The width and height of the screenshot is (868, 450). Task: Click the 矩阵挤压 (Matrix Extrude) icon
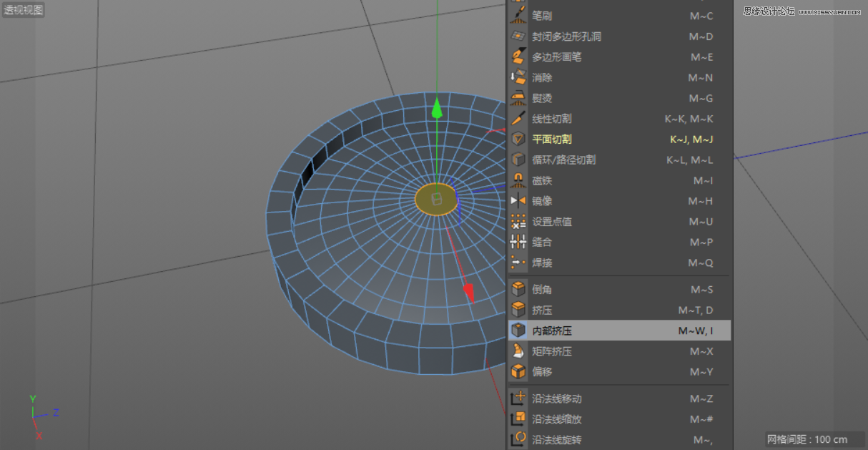[x=518, y=351]
